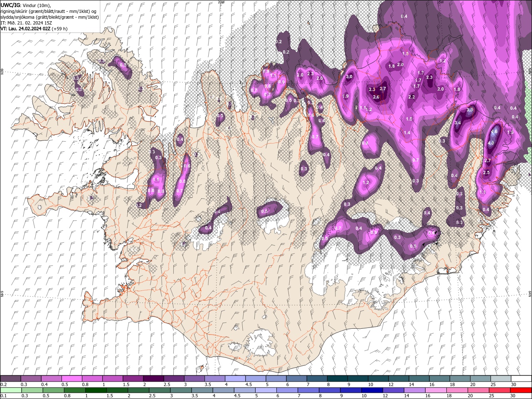Image resolution: width=532 pixels, height=399 pixels.
Task: Select the white snow swatch at 30
Action: point(521,379)
